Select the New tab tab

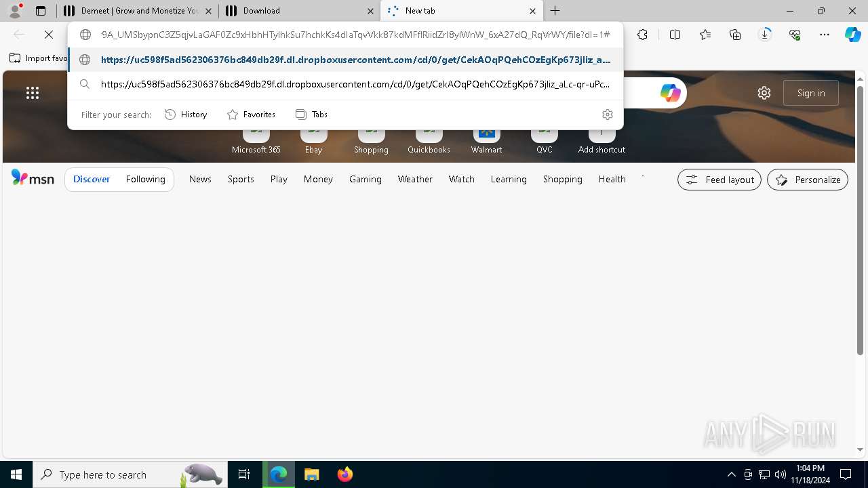tap(462, 11)
